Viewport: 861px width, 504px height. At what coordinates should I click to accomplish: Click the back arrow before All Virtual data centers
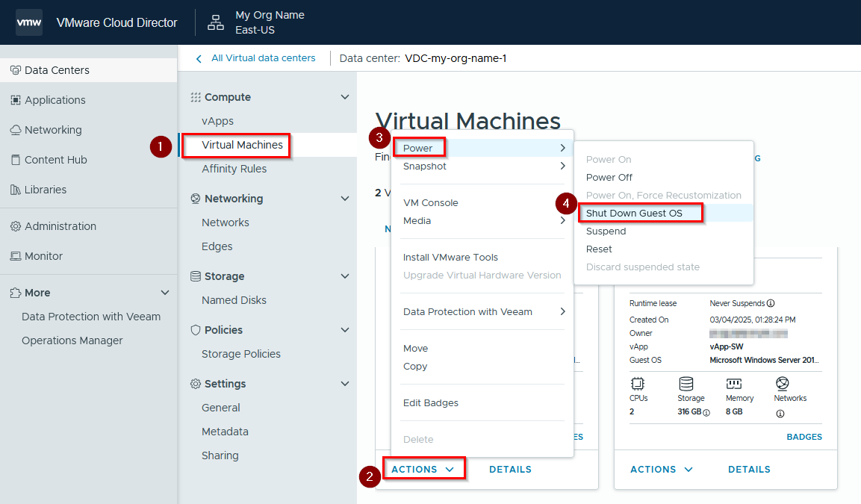coord(199,59)
